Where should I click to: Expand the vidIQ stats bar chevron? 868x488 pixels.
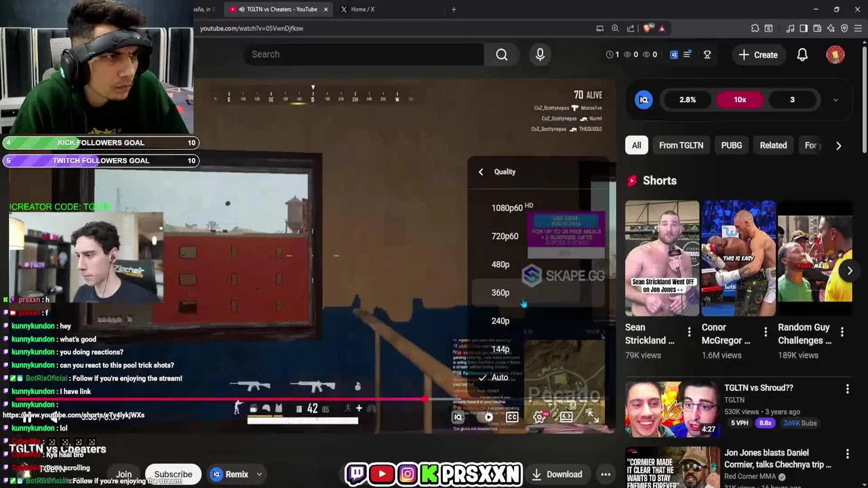[x=835, y=100]
